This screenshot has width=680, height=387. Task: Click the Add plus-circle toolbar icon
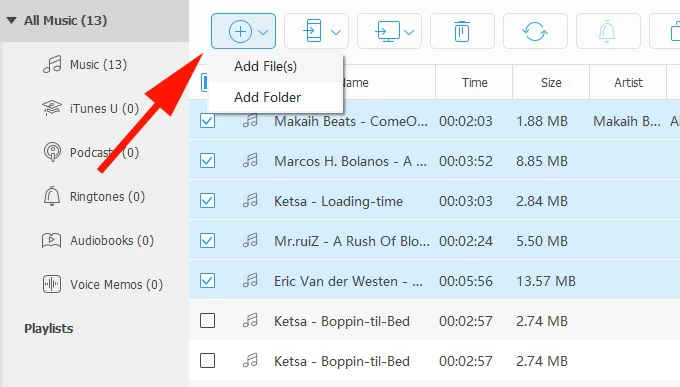click(x=240, y=31)
